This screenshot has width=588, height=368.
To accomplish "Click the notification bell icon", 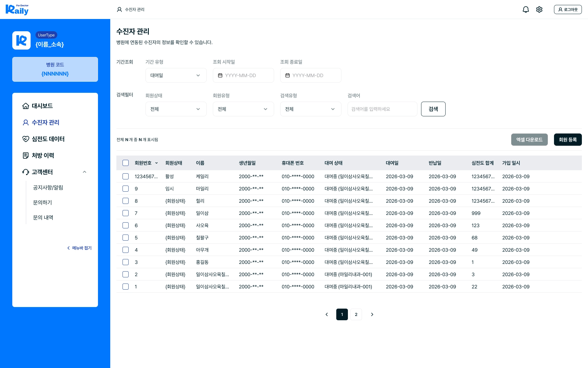I will point(526,9).
